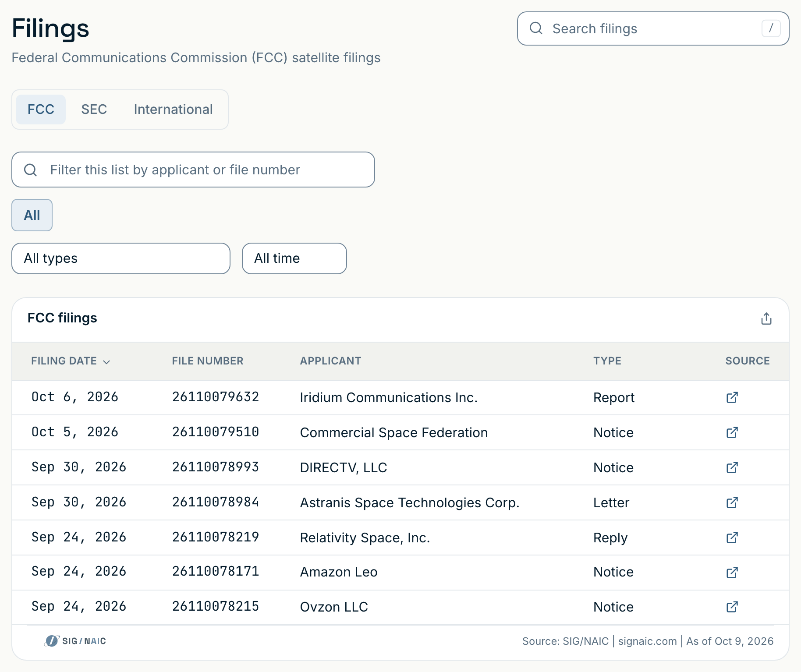Open source link for Astranis Space Technologies filing
801x672 pixels.
[732, 502]
